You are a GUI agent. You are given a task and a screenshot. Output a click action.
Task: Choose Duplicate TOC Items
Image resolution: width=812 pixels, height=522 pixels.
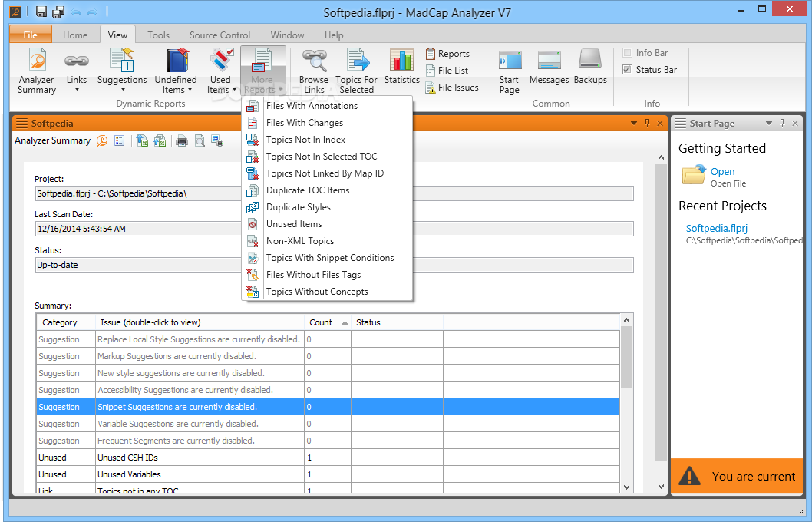[327, 190]
